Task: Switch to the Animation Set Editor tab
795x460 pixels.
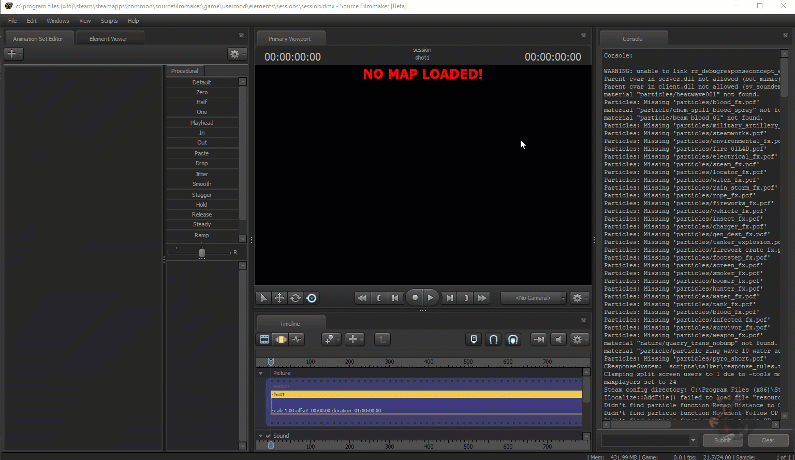Action: pyautogui.click(x=38, y=39)
